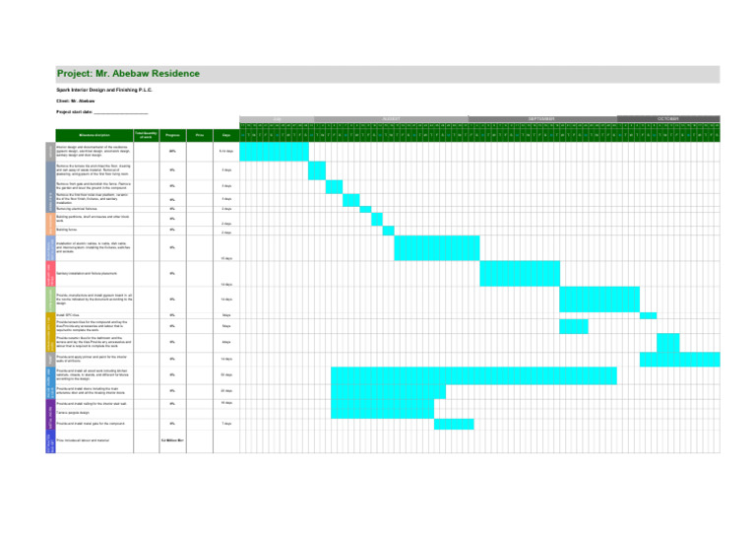Select the 'Project: Mr. Abebaw Residence' title
Screen dimensions: 756x535
tap(128, 74)
